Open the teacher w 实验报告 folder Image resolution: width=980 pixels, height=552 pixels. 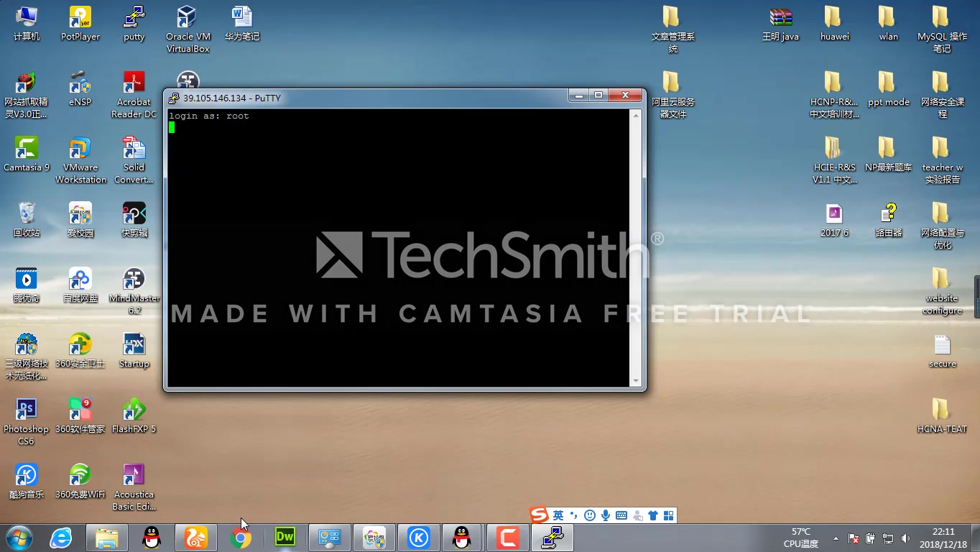[x=942, y=160]
